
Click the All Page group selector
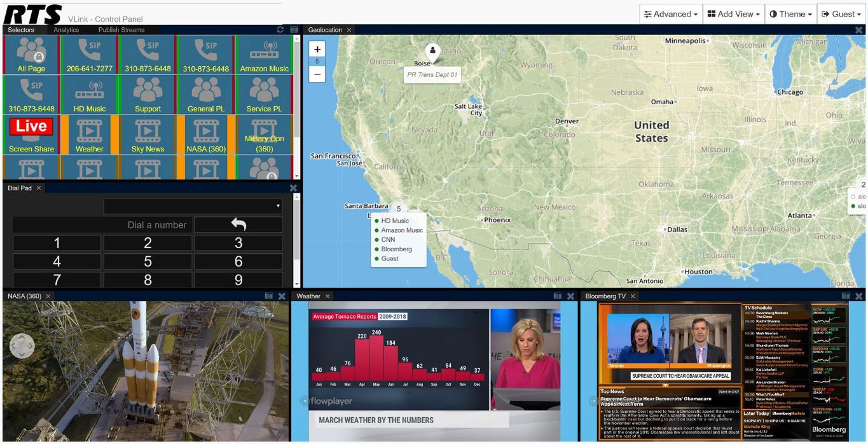(x=31, y=55)
